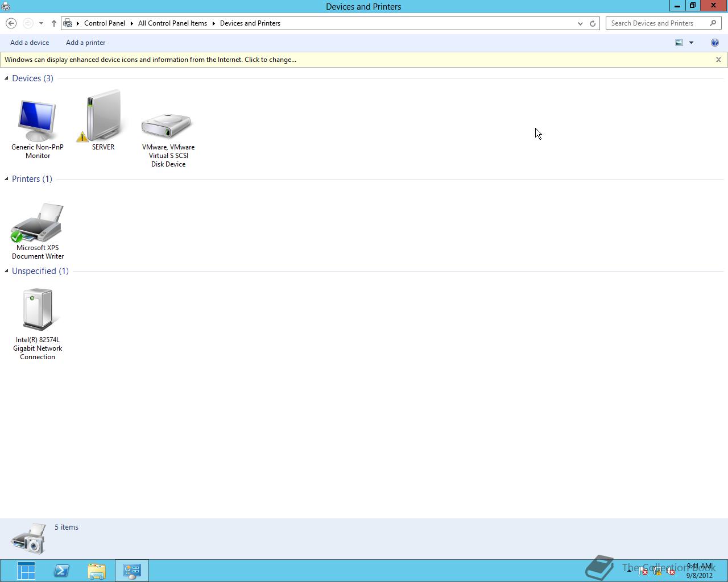Open File Explorer from the taskbar
This screenshot has width=728, height=582.
coord(97,571)
